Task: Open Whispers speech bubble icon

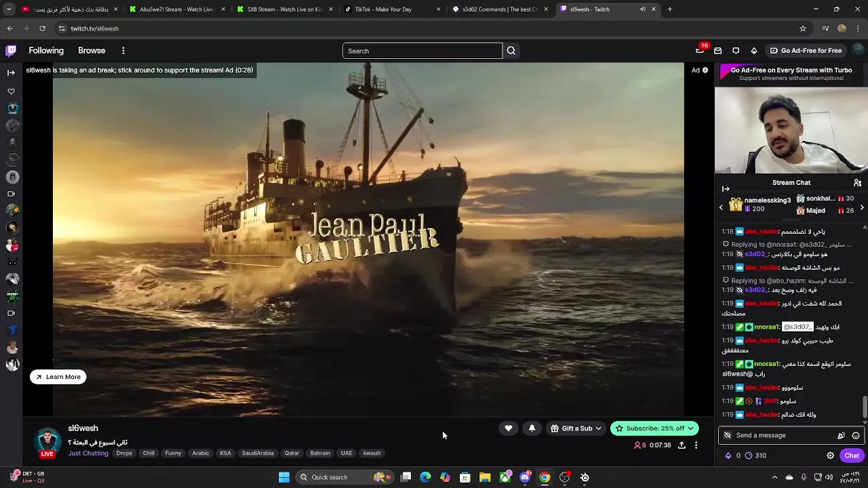Action: click(736, 51)
